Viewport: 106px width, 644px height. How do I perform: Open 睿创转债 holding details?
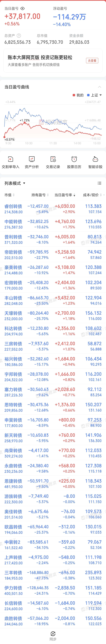point(53,209)
